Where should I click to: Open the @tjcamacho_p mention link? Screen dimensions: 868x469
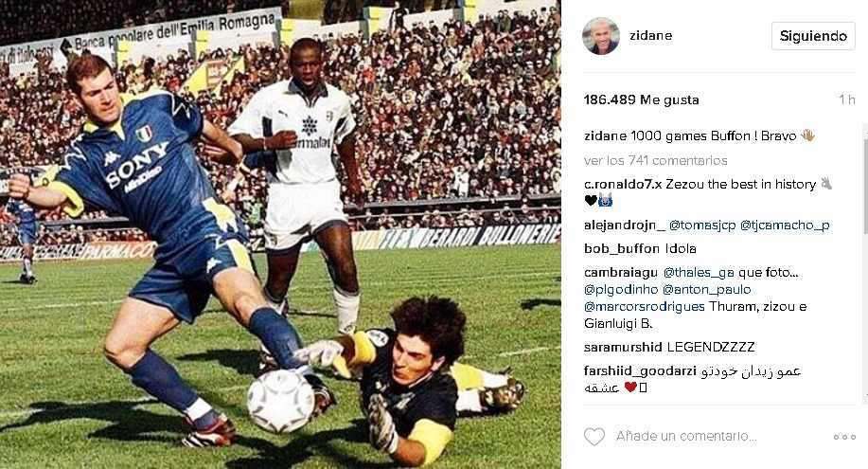coord(785,225)
